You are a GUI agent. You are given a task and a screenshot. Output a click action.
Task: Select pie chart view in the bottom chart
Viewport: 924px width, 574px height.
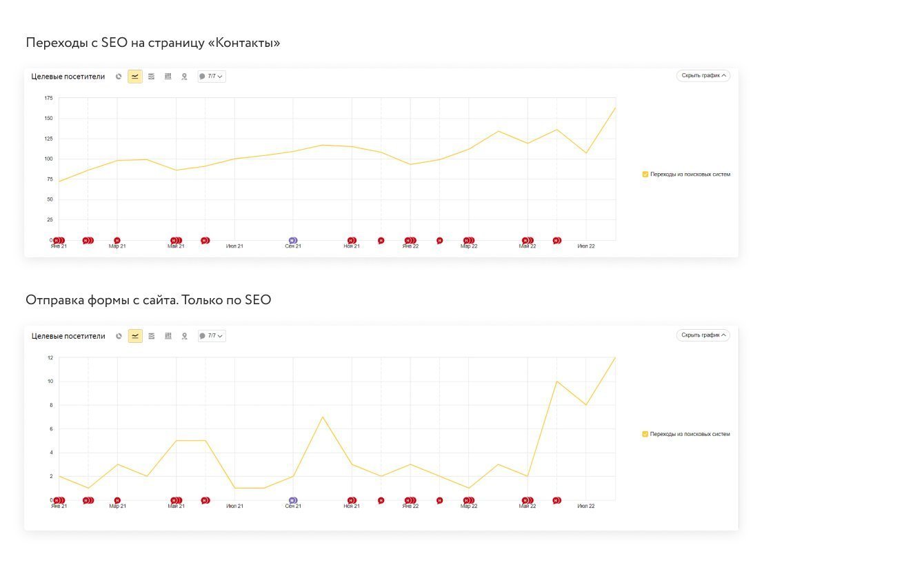119,336
